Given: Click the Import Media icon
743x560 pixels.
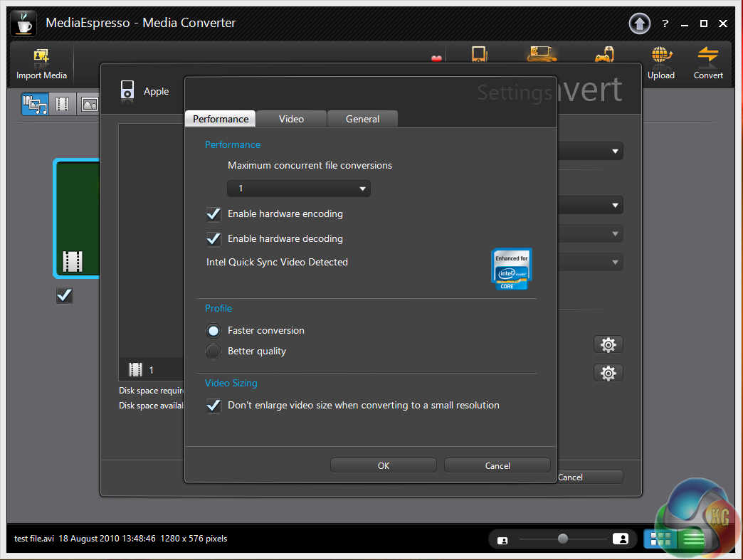Looking at the screenshot, I should click(x=41, y=58).
